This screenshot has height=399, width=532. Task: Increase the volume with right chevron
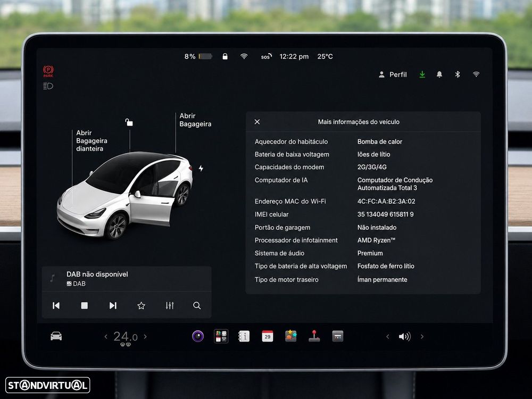422,337
